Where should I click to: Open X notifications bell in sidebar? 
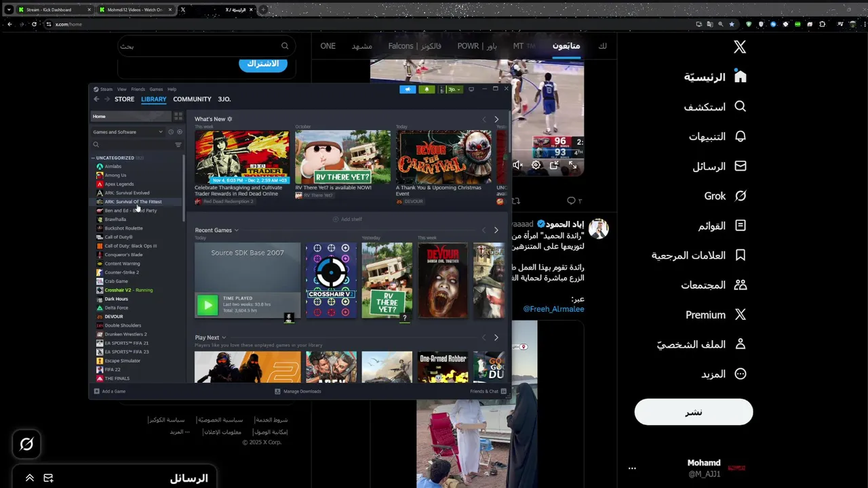coord(741,136)
